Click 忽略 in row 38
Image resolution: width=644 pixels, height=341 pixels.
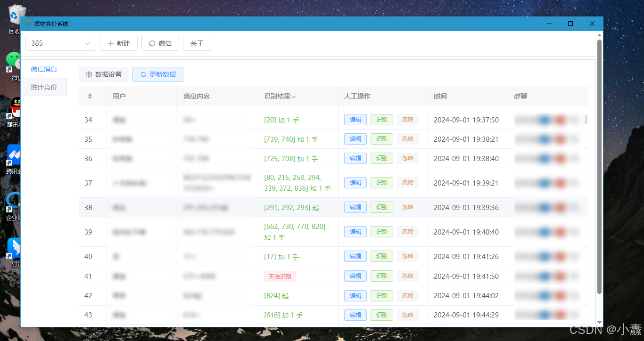coord(408,207)
